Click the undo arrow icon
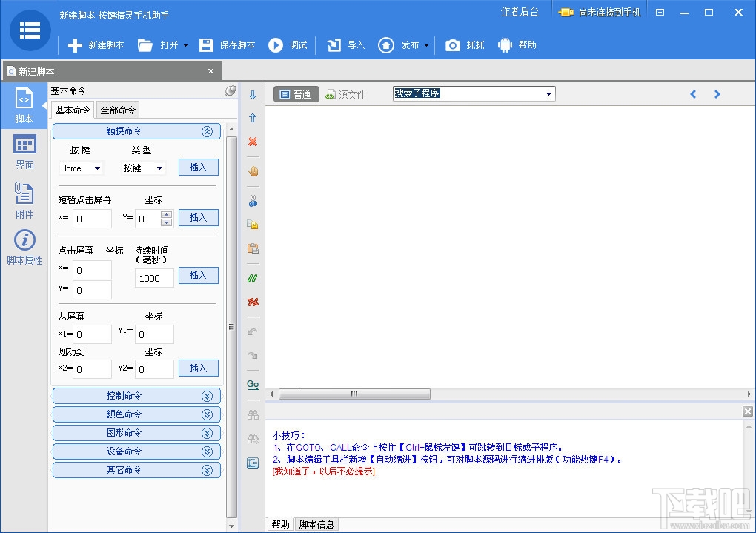Screen dimensions: 756x533 252,332
